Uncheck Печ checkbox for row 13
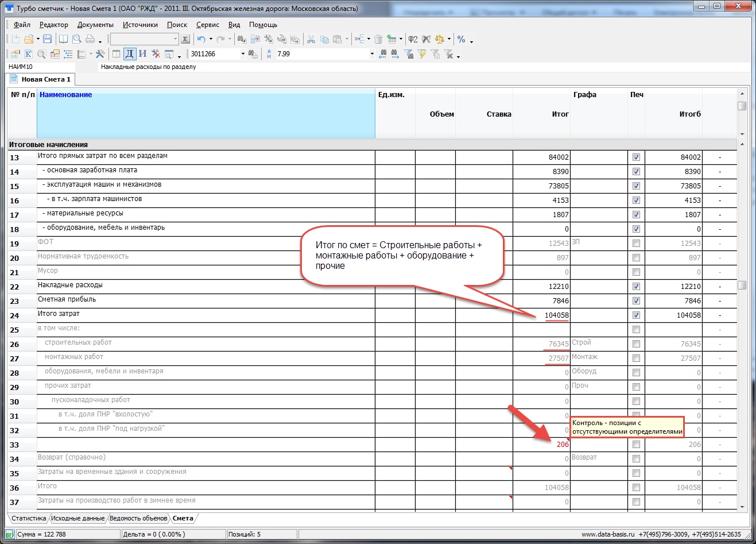The height and width of the screenshot is (544, 756). click(636, 157)
